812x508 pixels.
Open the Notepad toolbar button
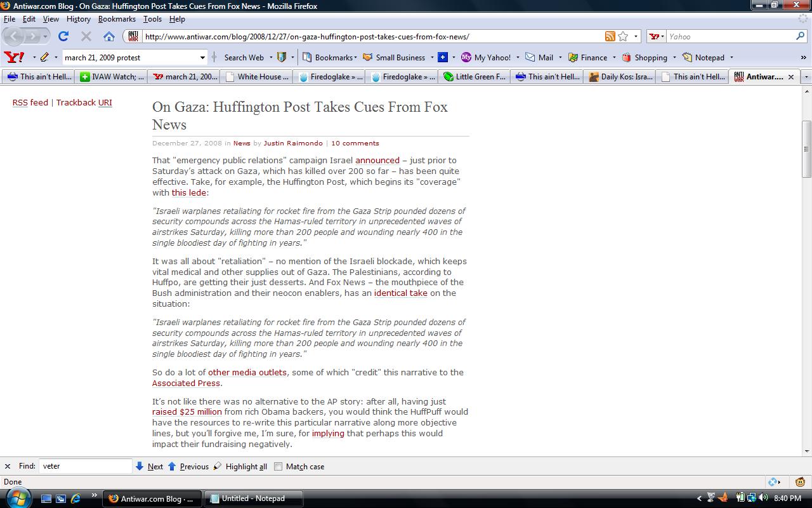point(703,57)
